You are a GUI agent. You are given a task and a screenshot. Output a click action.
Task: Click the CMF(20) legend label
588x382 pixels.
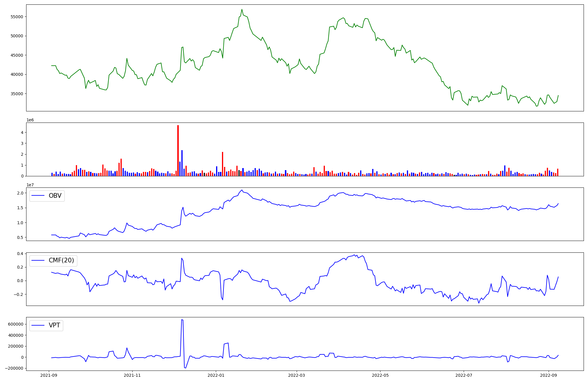coord(61,261)
